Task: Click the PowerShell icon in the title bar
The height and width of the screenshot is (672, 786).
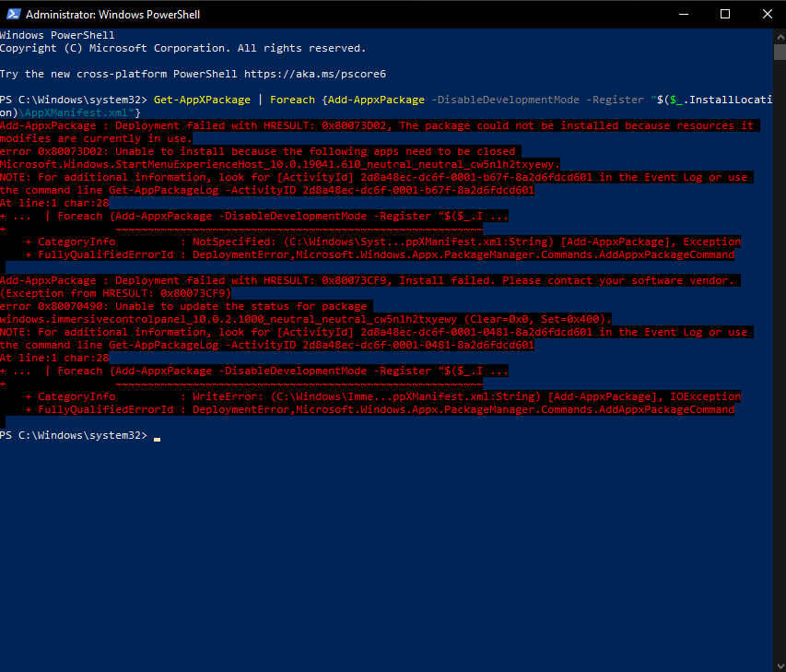Action: (14, 14)
